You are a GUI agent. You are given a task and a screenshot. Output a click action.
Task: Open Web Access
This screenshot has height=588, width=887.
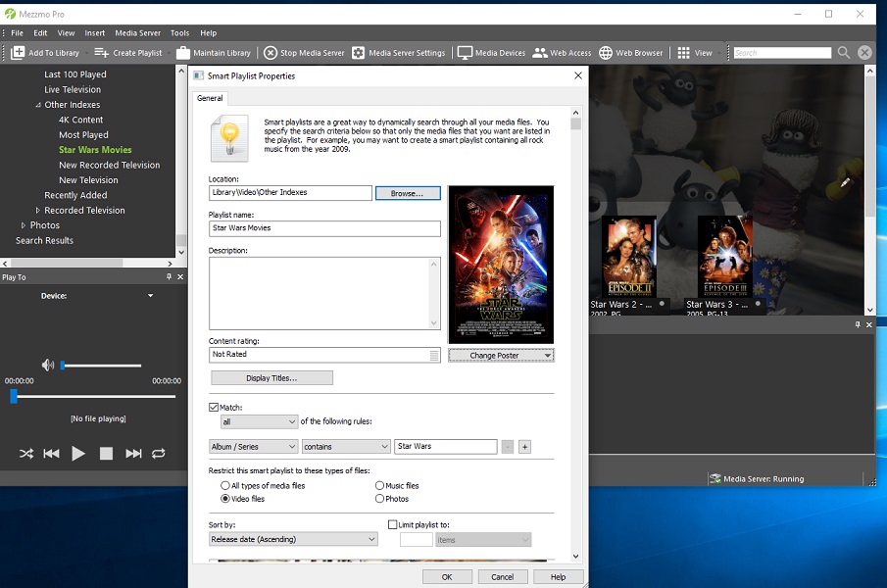pos(562,53)
